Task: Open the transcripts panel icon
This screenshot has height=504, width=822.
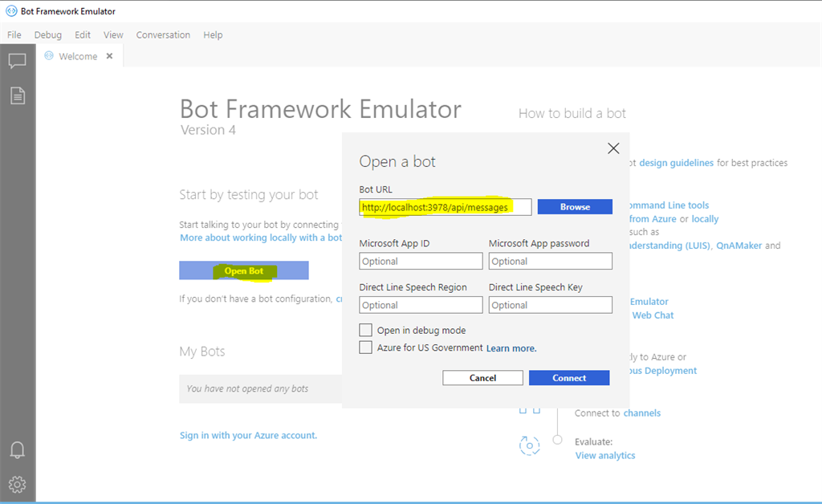Action: click(17, 95)
